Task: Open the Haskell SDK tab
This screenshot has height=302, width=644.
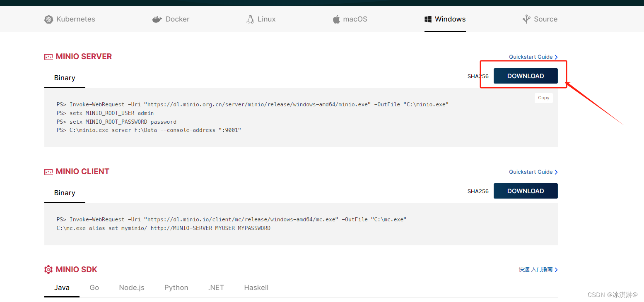Action: [x=256, y=288]
